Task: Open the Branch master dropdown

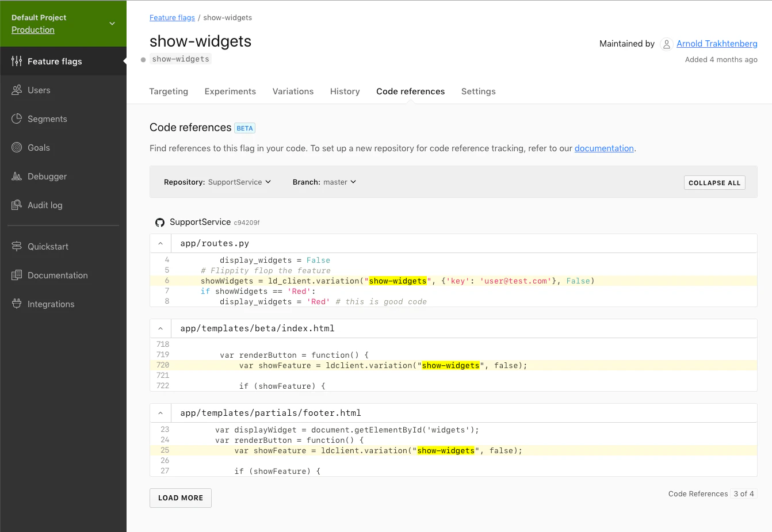Action: (338, 182)
